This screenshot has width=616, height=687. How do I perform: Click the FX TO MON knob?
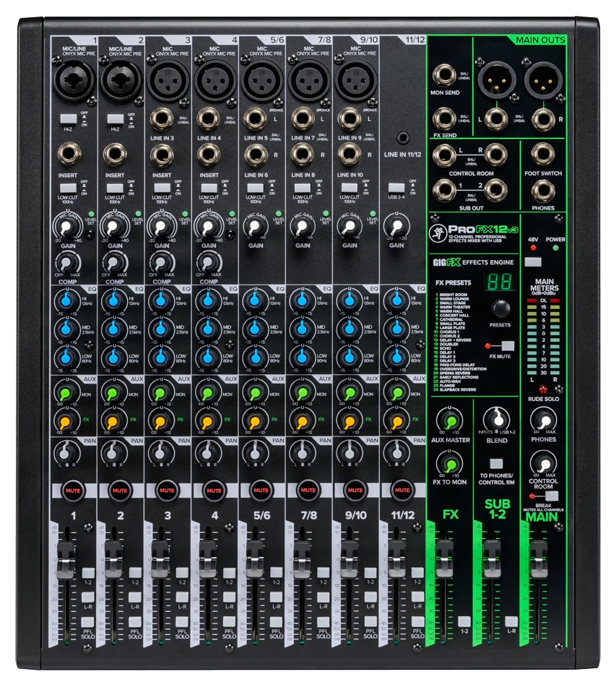(450, 465)
